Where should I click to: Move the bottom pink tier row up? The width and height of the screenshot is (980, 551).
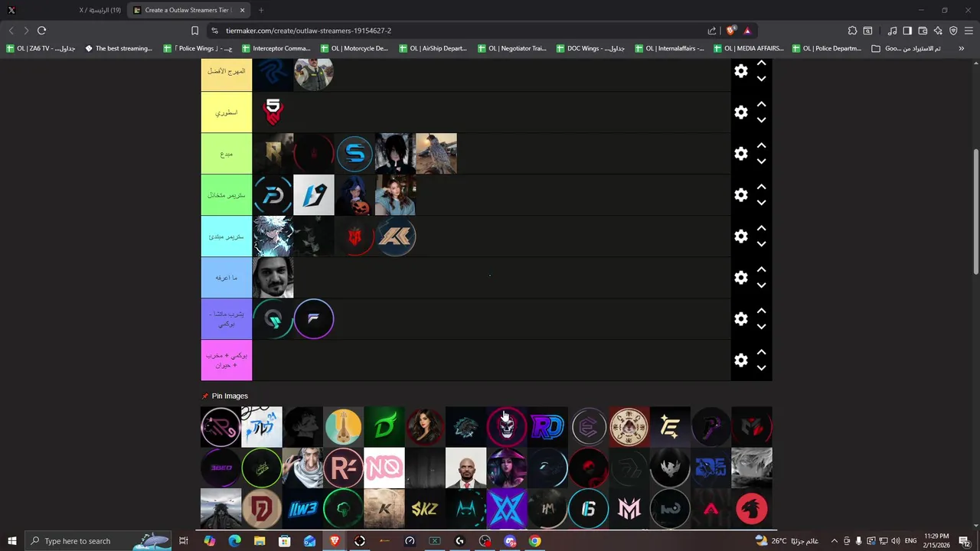761,352
